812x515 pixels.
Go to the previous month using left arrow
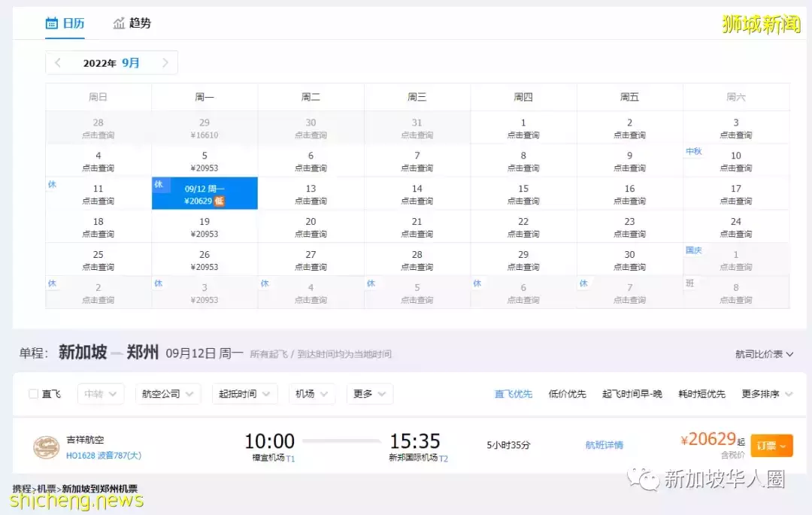point(58,62)
